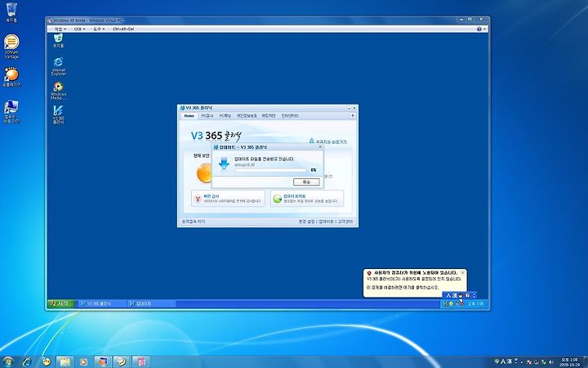Click the blue download arrow icon in update dialog
The image size is (588, 368).
[224, 164]
